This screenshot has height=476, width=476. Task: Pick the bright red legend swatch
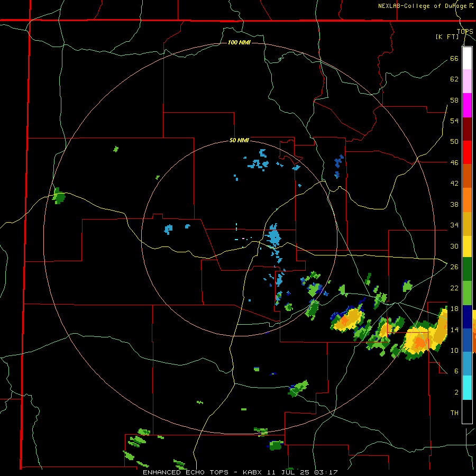[x=467, y=152]
